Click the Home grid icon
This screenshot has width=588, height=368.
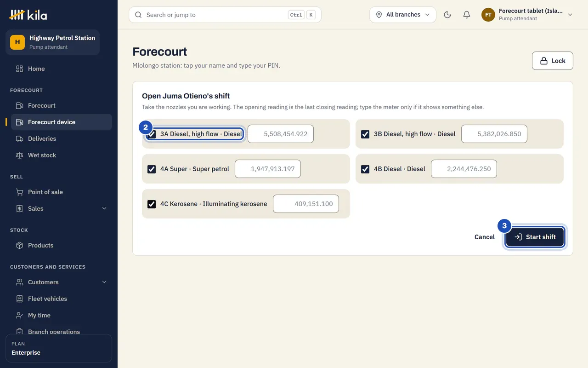[19, 69]
